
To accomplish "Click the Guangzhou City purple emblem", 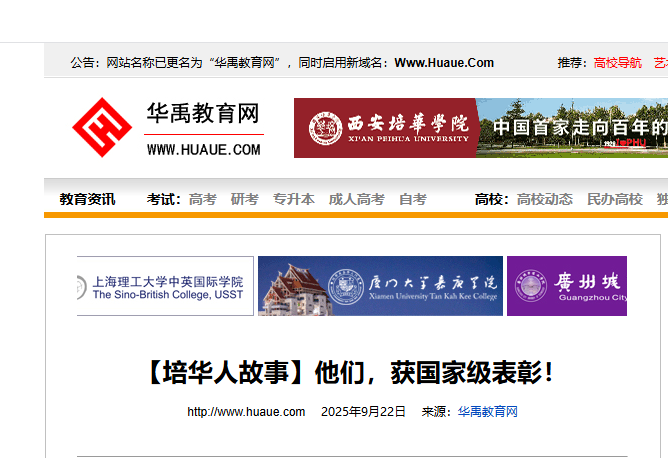I will 531,287.
